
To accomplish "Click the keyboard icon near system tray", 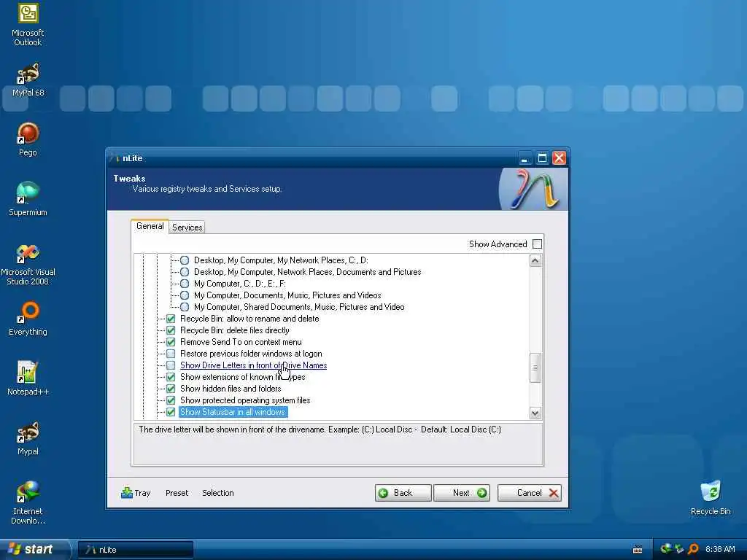I will [x=638, y=550].
